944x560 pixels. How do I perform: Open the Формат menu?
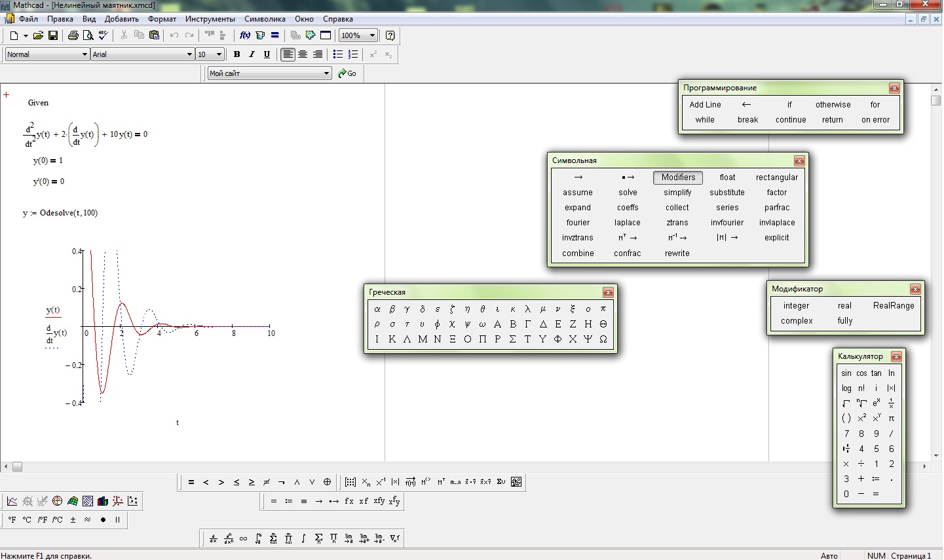pyautogui.click(x=162, y=19)
